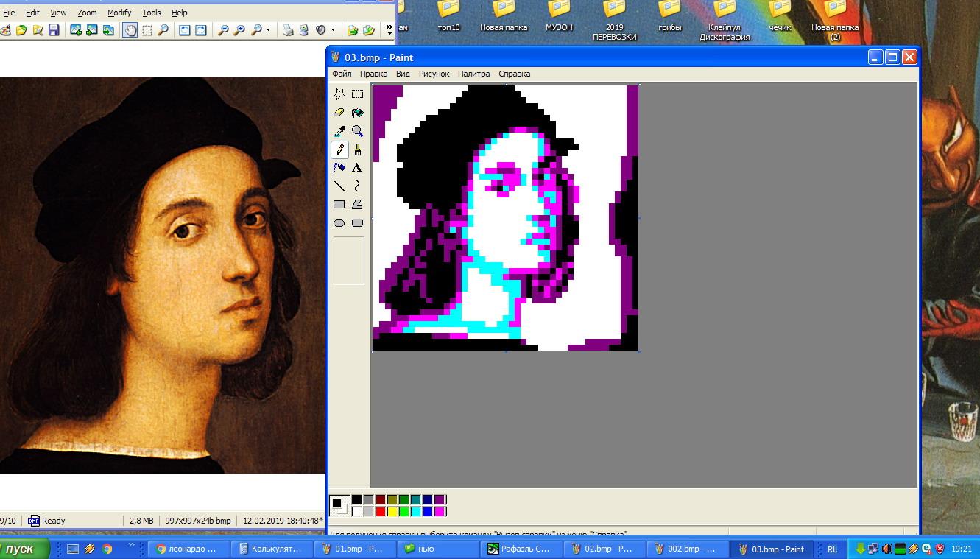Screen dimensions: 980x559
Task: Choose the Brush tool in Paint
Action: pyautogui.click(x=357, y=150)
